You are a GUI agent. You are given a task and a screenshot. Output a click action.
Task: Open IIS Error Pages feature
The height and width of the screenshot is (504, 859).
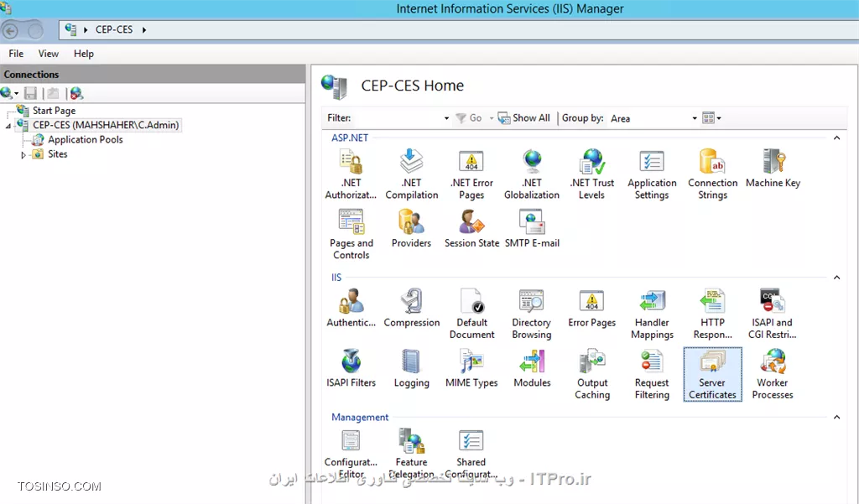click(x=591, y=309)
